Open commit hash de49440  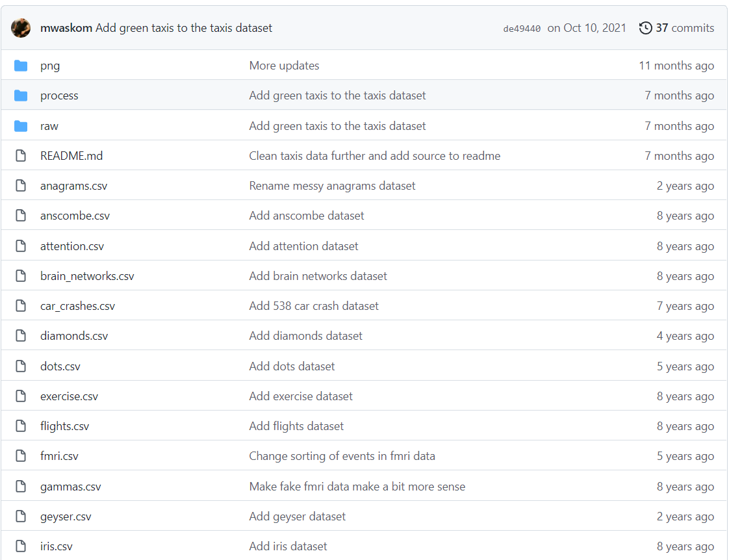coord(522,29)
